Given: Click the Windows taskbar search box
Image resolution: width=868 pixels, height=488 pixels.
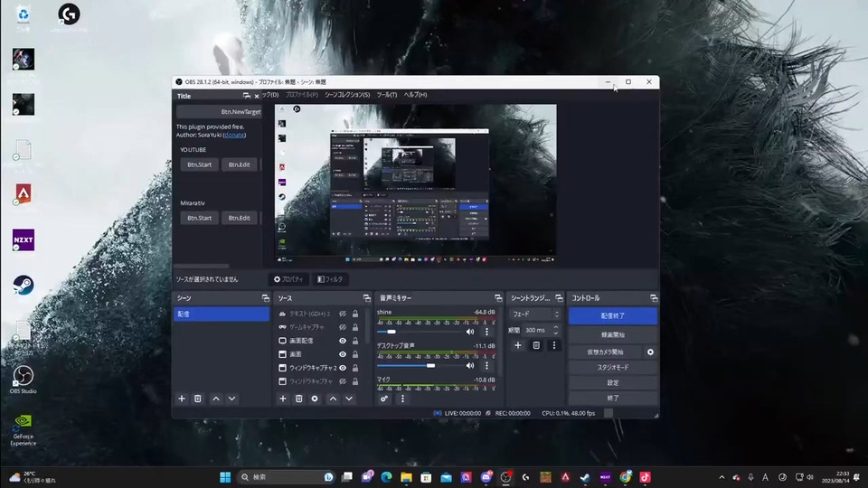Looking at the screenshot, I should [280, 476].
